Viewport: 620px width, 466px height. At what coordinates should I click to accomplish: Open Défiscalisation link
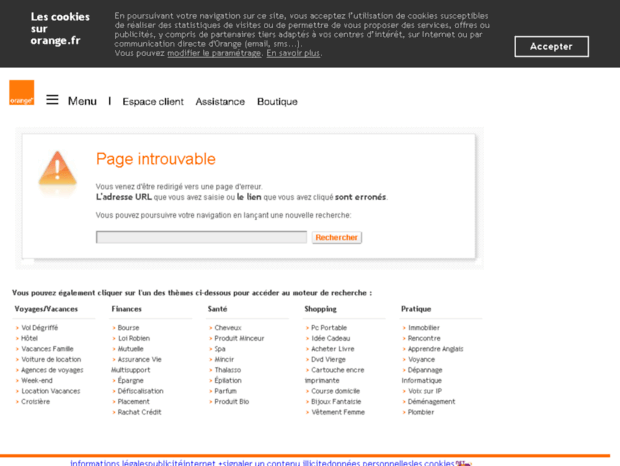[x=140, y=391]
